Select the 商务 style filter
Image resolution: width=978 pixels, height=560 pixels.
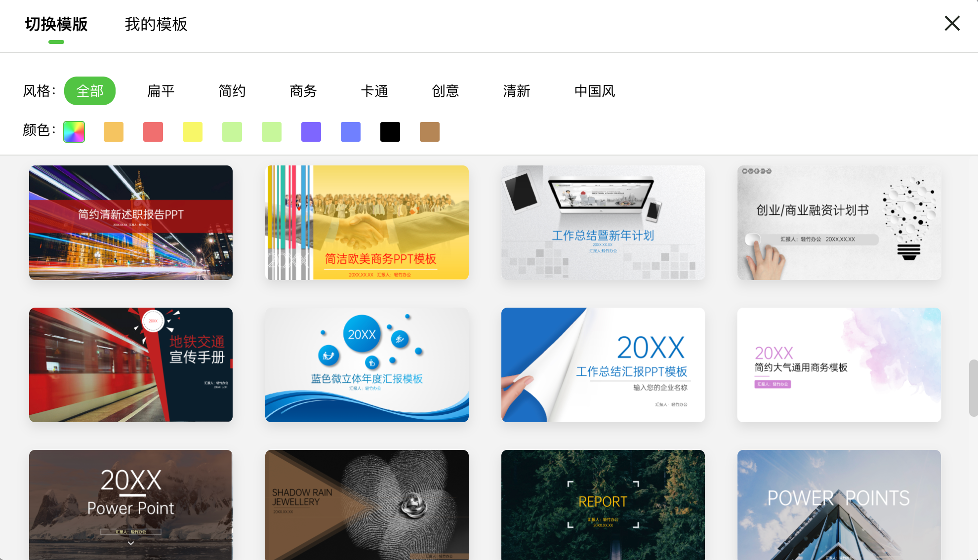[x=303, y=91]
